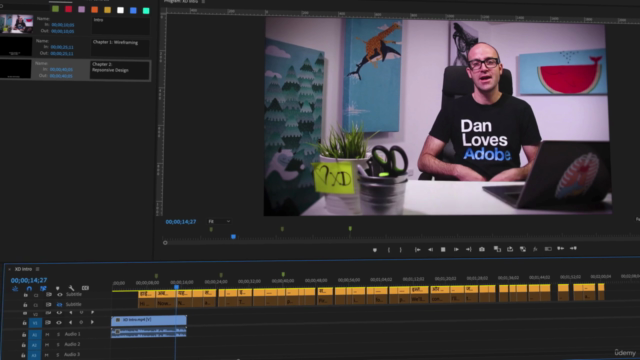Toggle visibility of the top Subtitle track
This screenshot has width=640, height=360.
(60, 295)
